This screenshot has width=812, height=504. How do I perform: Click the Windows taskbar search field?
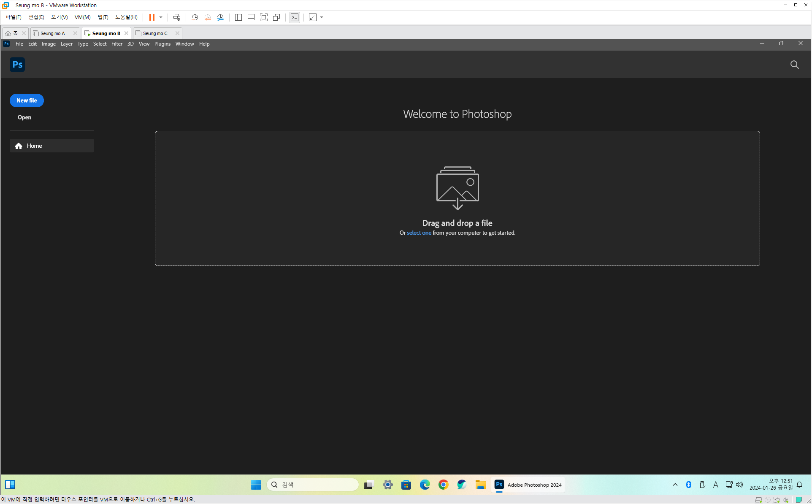[x=313, y=485]
